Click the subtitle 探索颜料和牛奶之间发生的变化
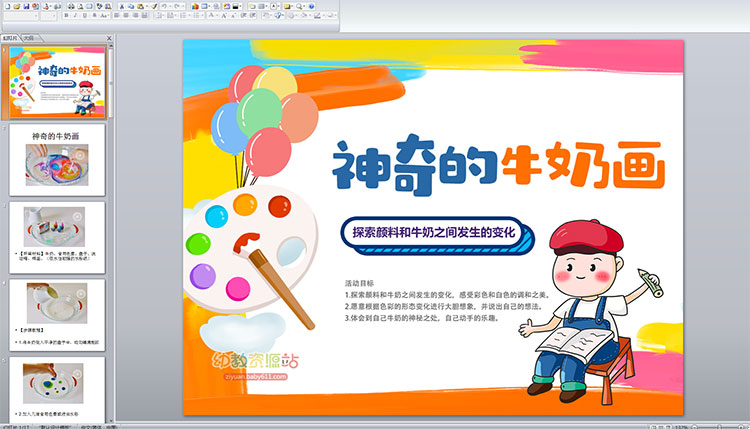Screen dimensions: 750x429 pos(434,232)
